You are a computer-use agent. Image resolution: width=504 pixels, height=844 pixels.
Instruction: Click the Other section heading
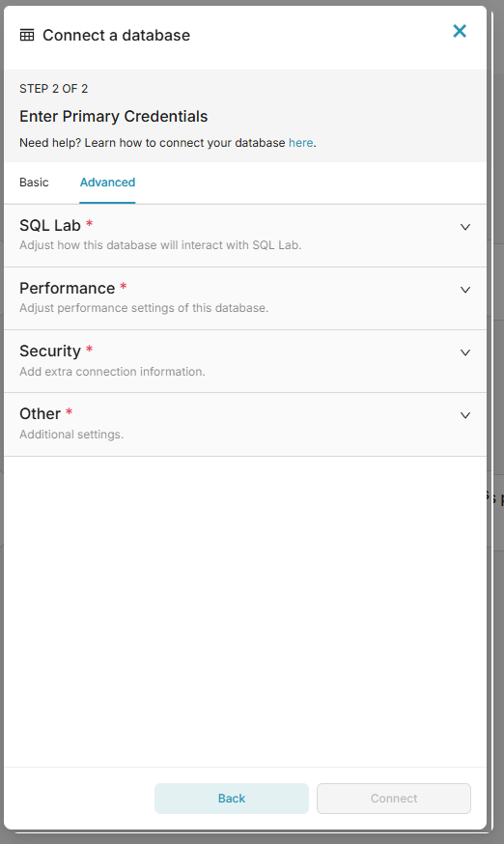tap(40, 414)
